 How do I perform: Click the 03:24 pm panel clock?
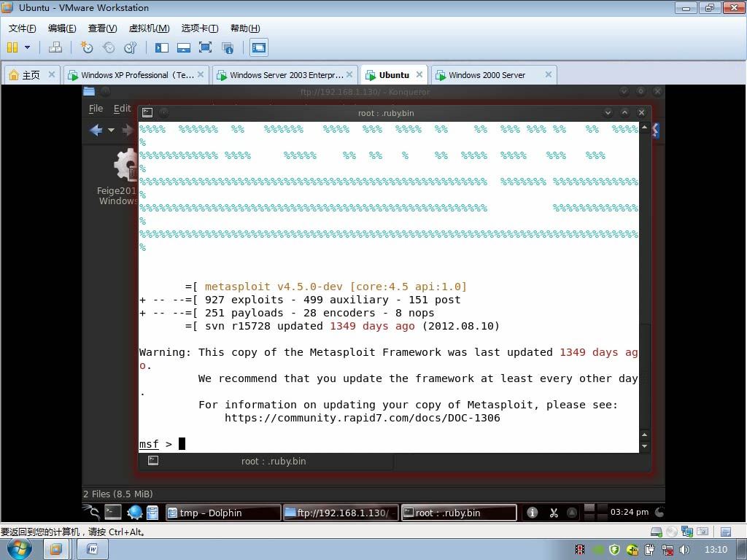[x=630, y=512]
